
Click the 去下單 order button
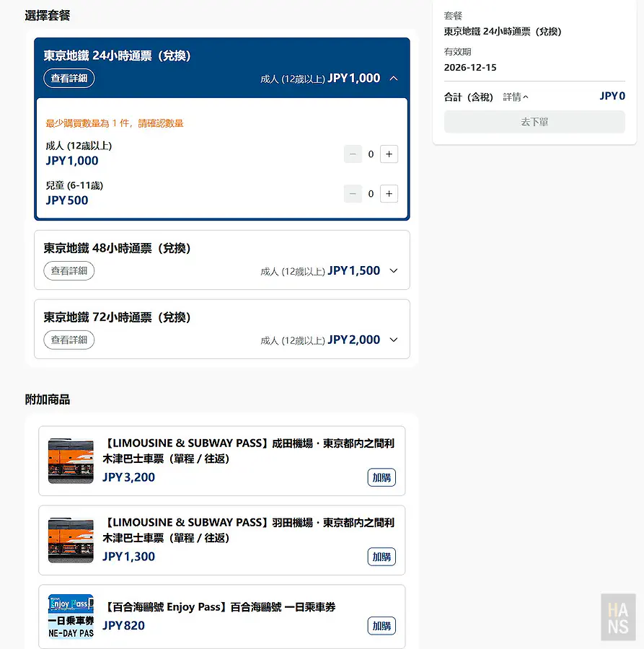pyautogui.click(x=534, y=122)
